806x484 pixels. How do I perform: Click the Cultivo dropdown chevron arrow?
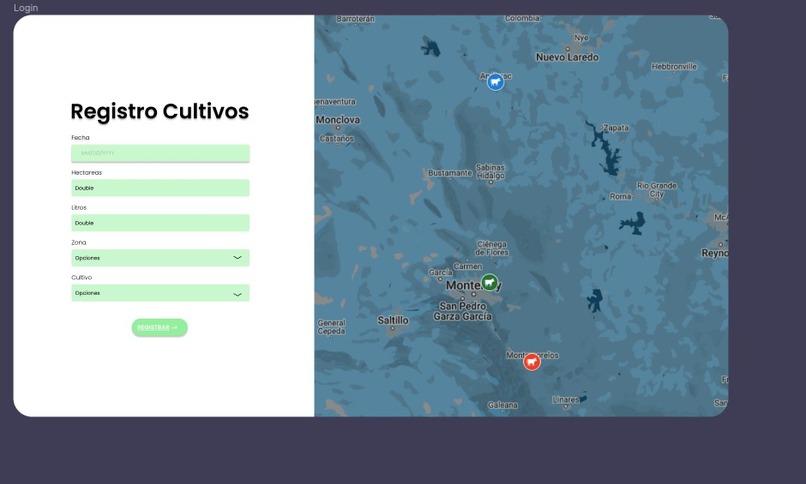(237, 294)
